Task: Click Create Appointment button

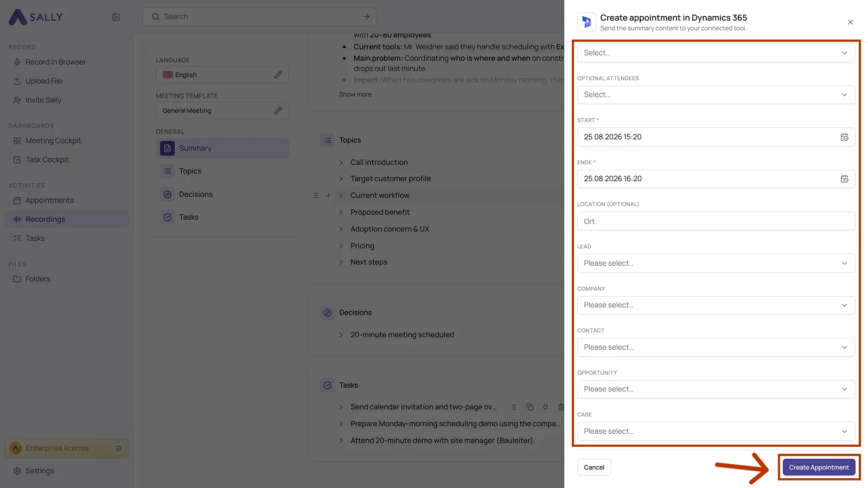Action: (x=819, y=467)
